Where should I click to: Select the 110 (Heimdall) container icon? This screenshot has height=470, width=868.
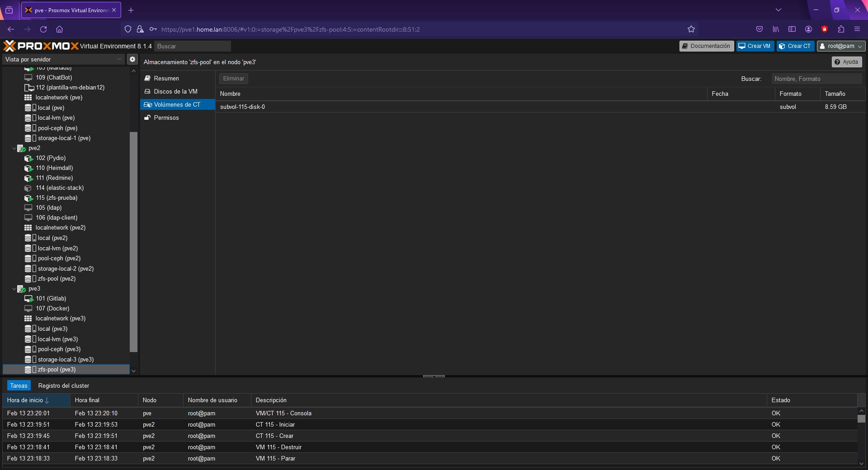point(28,168)
